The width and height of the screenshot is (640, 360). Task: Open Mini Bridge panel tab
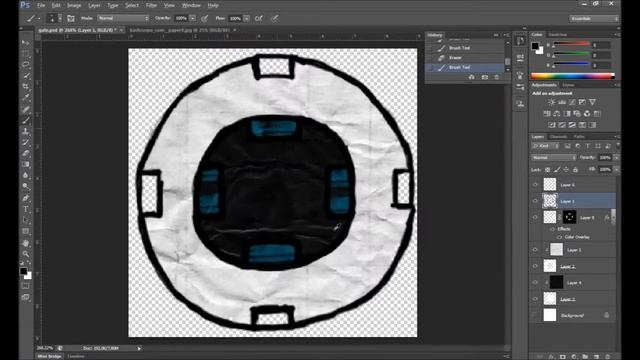pyautogui.click(x=49, y=356)
